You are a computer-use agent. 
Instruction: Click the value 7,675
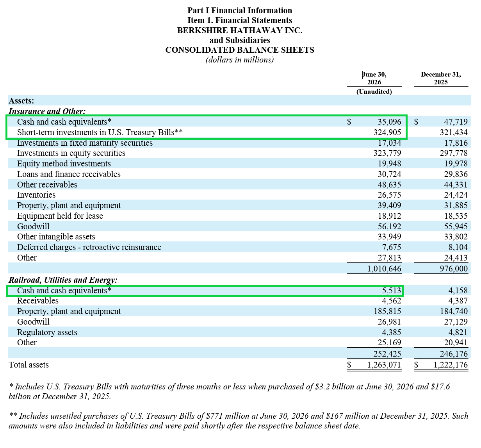tap(392, 247)
